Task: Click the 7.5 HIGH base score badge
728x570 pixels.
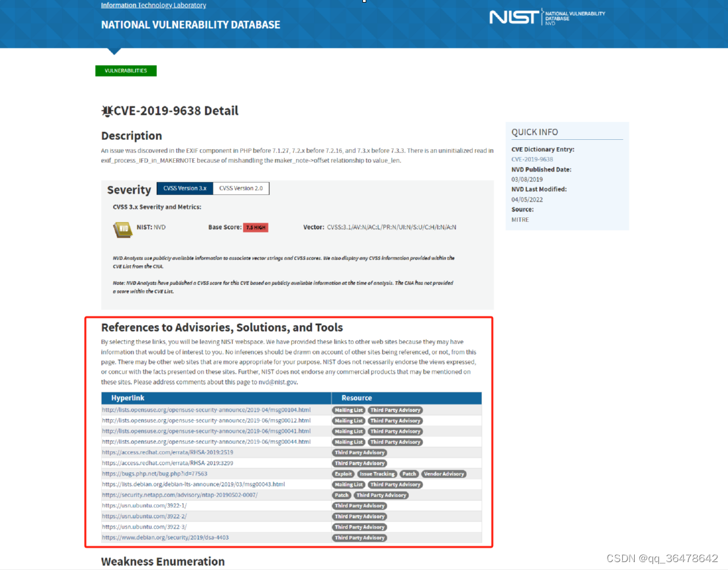Action: (256, 227)
